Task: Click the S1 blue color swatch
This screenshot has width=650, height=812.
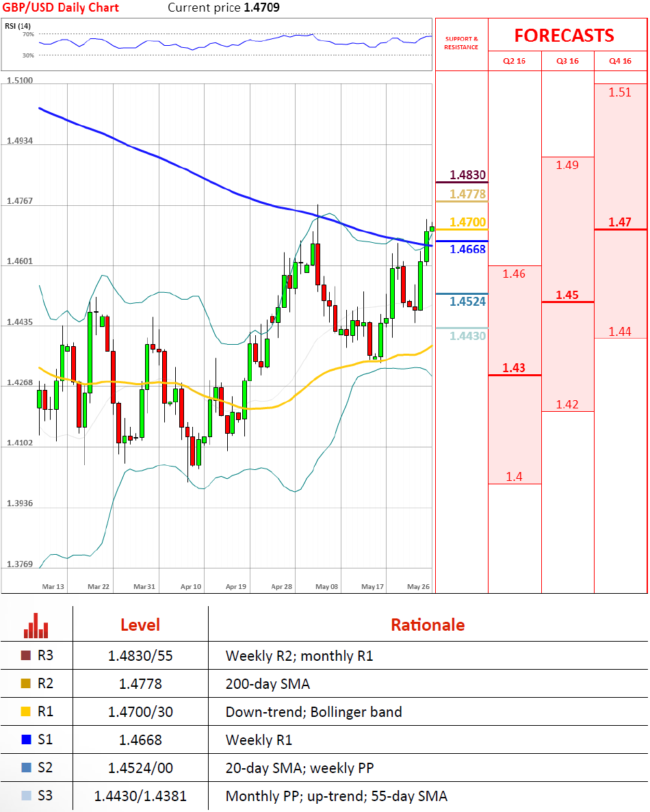Action: pyautogui.click(x=26, y=739)
